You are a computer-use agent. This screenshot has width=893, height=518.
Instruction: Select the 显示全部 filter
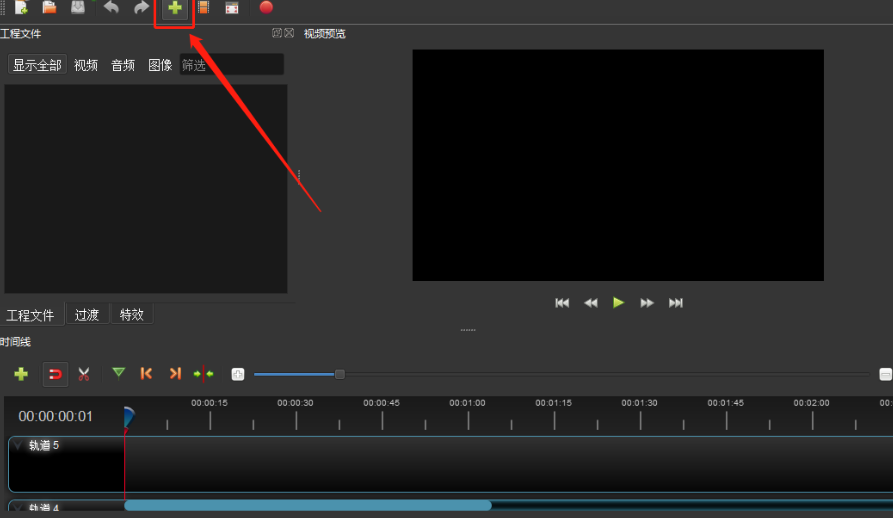pyautogui.click(x=37, y=65)
